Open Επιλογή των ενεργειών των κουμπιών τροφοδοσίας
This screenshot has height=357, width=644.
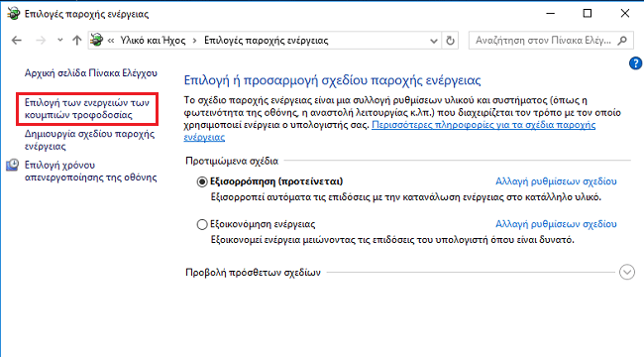[x=87, y=108]
